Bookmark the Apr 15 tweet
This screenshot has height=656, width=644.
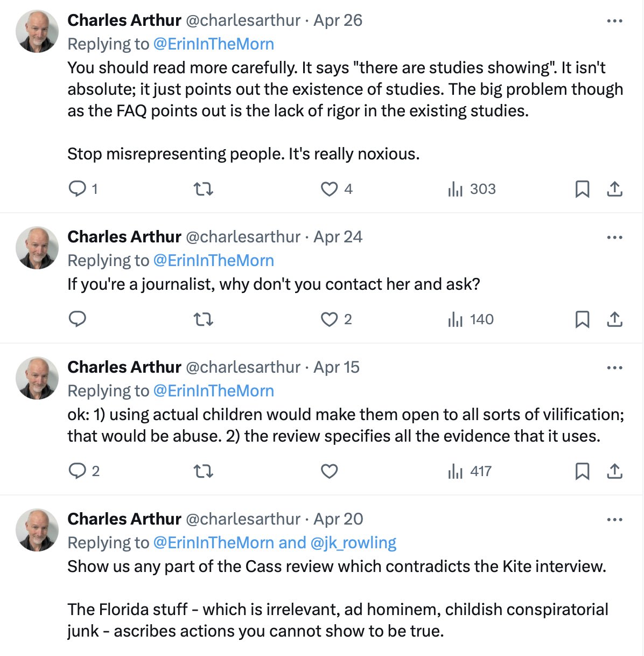(x=582, y=471)
